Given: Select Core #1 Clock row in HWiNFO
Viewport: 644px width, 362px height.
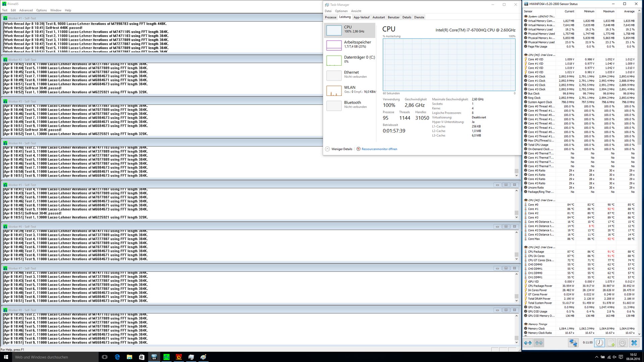Looking at the screenshot, I should coord(580,81).
